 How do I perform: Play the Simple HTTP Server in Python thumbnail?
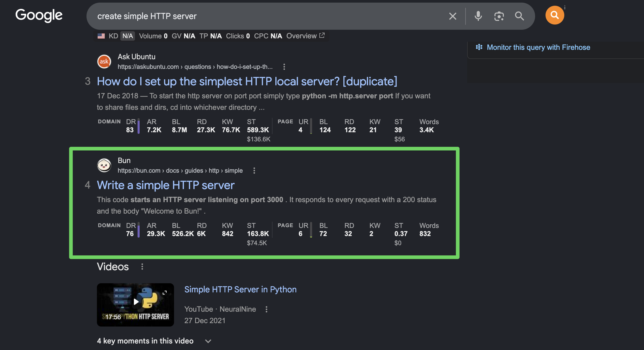tap(135, 305)
